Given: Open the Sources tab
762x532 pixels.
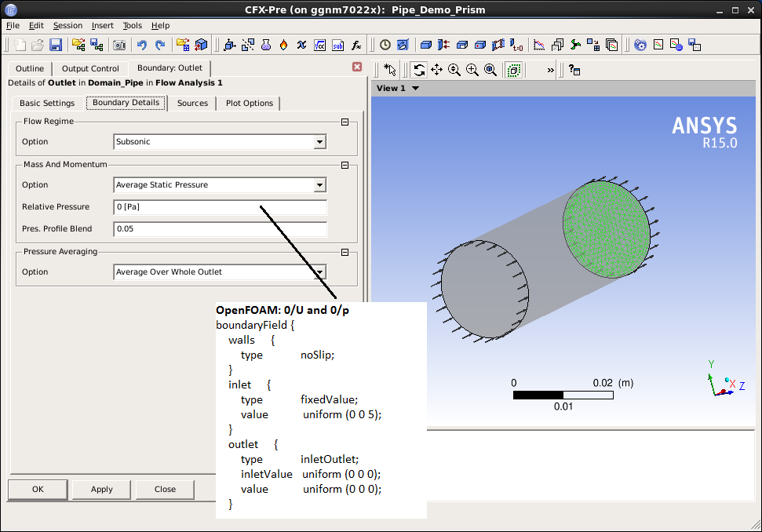Looking at the screenshot, I should [x=192, y=103].
